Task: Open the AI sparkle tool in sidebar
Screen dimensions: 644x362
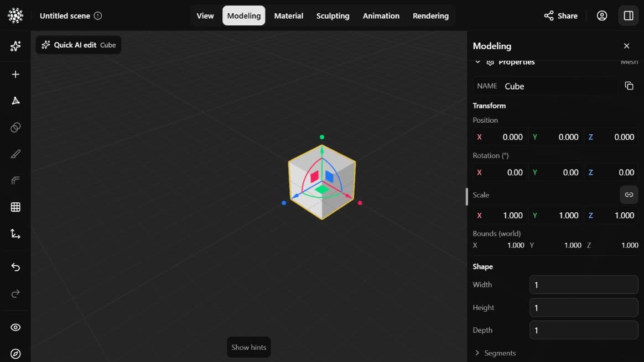Action: coord(15,46)
